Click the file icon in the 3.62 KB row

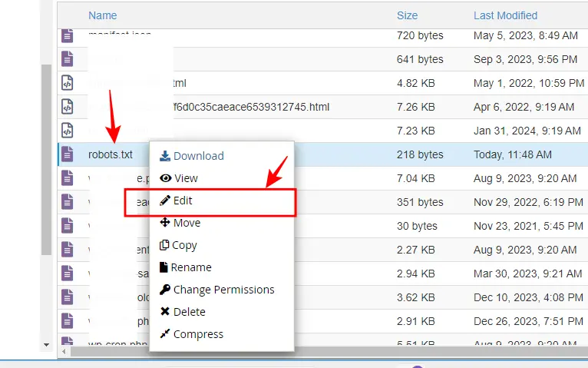pyautogui.click(x=67, y=297)
